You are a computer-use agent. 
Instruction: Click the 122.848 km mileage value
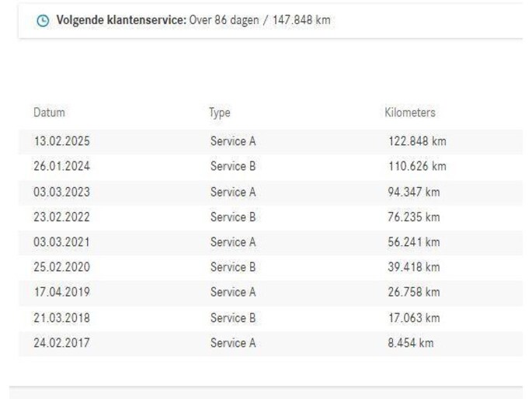click(x=417, y=141)
